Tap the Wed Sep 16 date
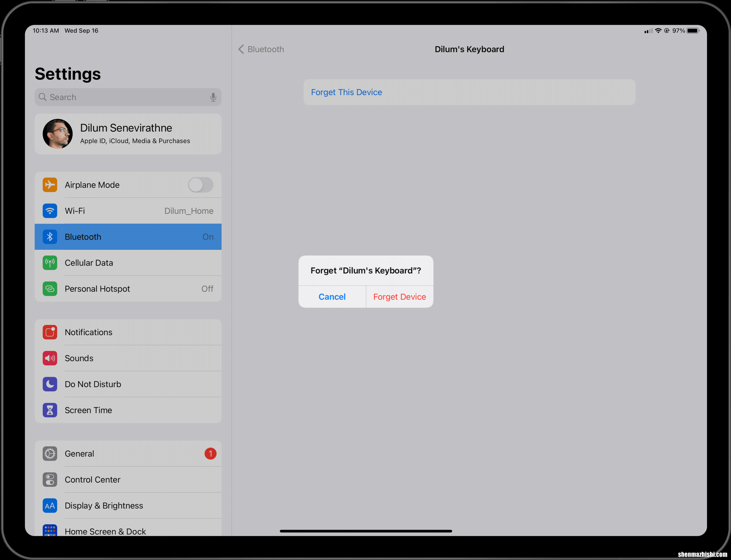Viewport: 731px width, 560px height. pyautogui.click(x=81, y=31)
